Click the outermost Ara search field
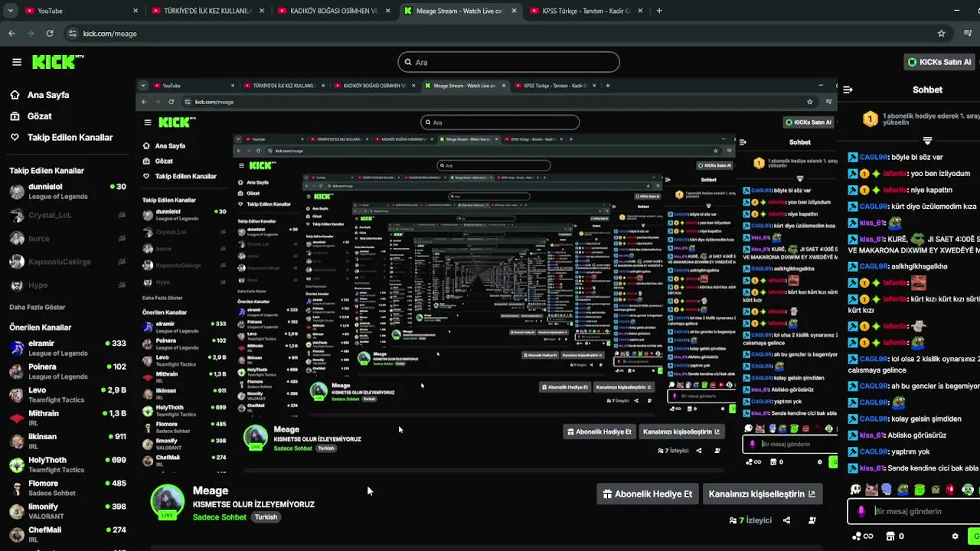The height and width of the screenshot is (551, 980). coord(508,62)
